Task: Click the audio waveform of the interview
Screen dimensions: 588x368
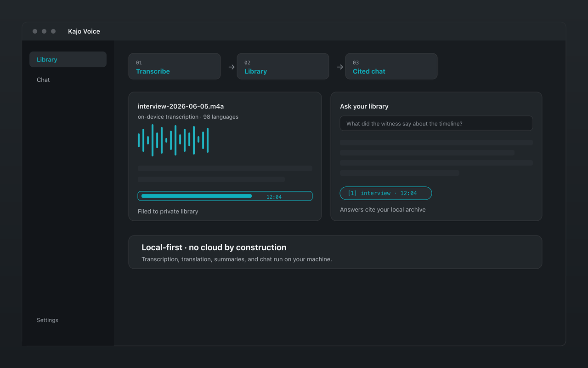Action: click(173, 140)
